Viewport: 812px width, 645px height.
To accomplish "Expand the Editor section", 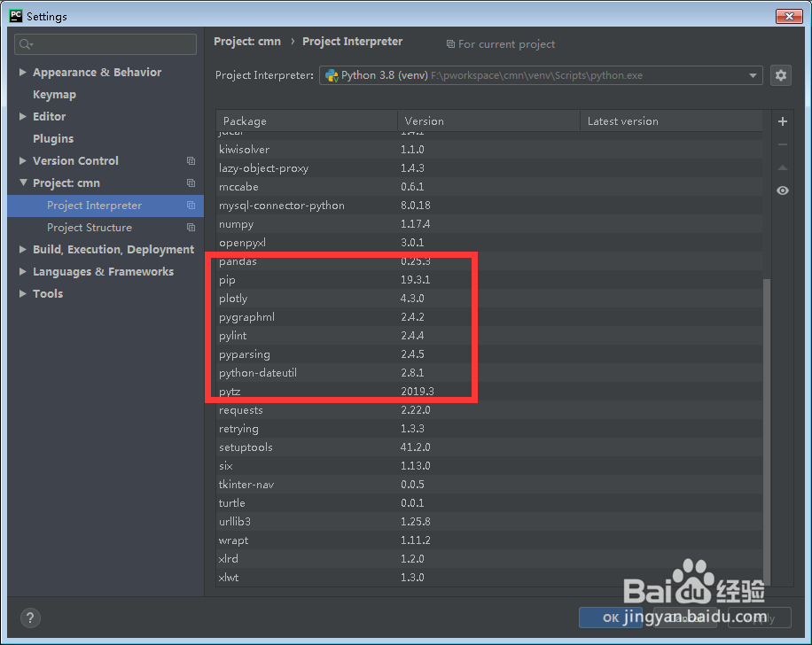I will click(23, 116).
